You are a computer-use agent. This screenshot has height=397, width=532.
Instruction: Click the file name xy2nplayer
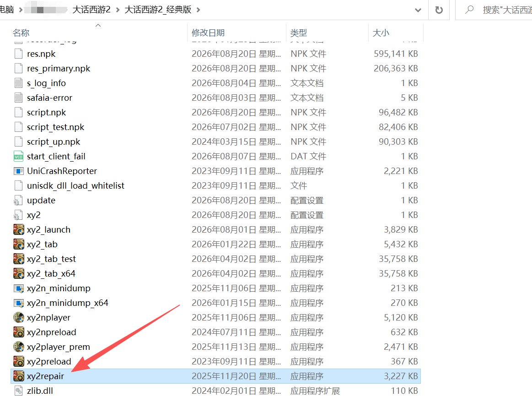pos(48,317)
